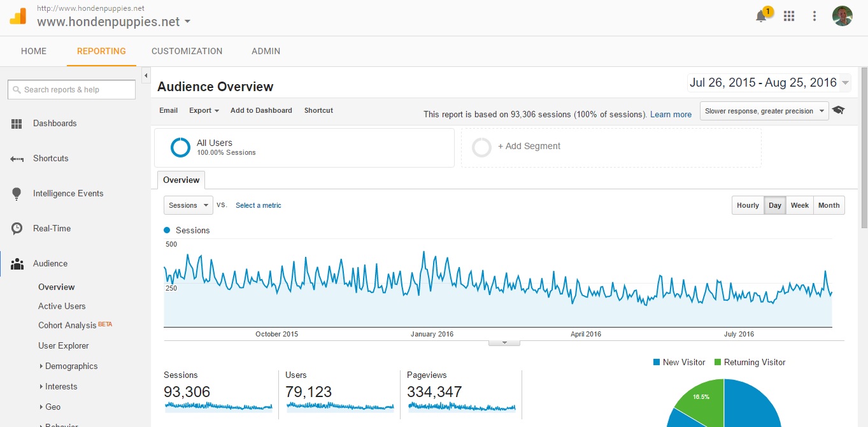This screenshot has width=868, height=427.
Task: Focus the Search reports & help field
Action: [72, 90]
